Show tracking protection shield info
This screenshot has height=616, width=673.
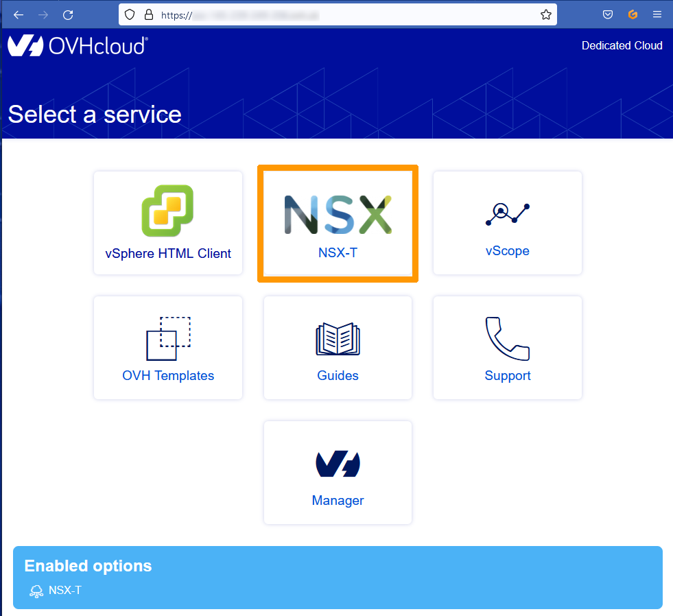point(130,14)
